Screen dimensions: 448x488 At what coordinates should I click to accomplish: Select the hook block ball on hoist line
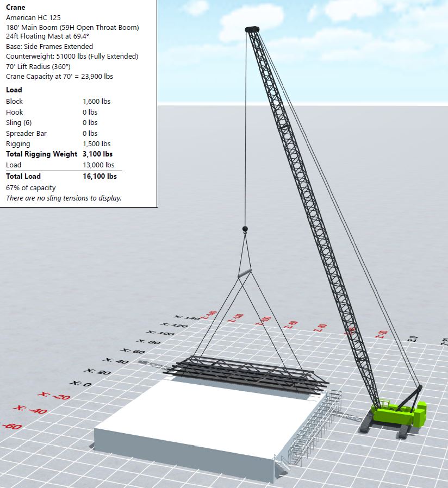tap(245, 229)
